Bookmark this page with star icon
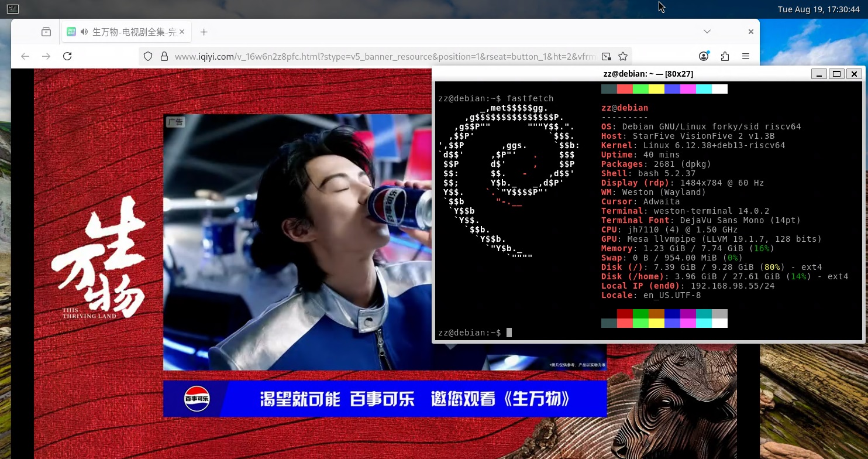 [623, 56]
